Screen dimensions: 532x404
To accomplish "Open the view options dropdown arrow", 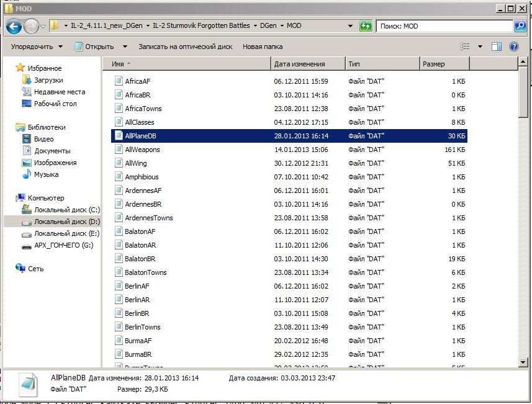I will 480,47.
